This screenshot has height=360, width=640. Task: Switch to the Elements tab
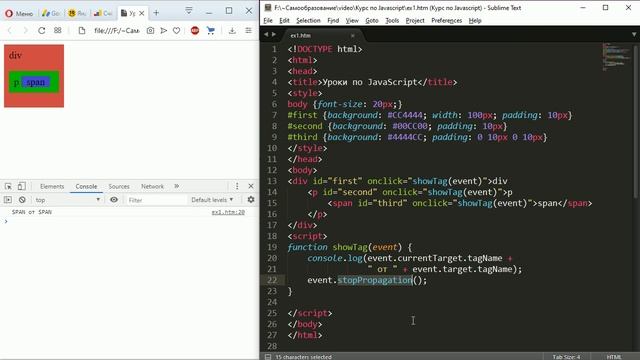[52, 186]
